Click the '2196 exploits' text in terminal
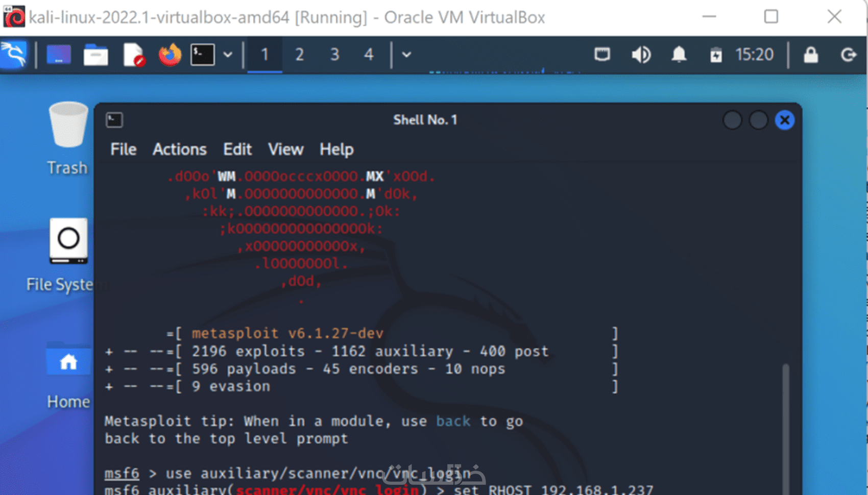The width and height of the screenshot is (868, 495). pos(248,352)
